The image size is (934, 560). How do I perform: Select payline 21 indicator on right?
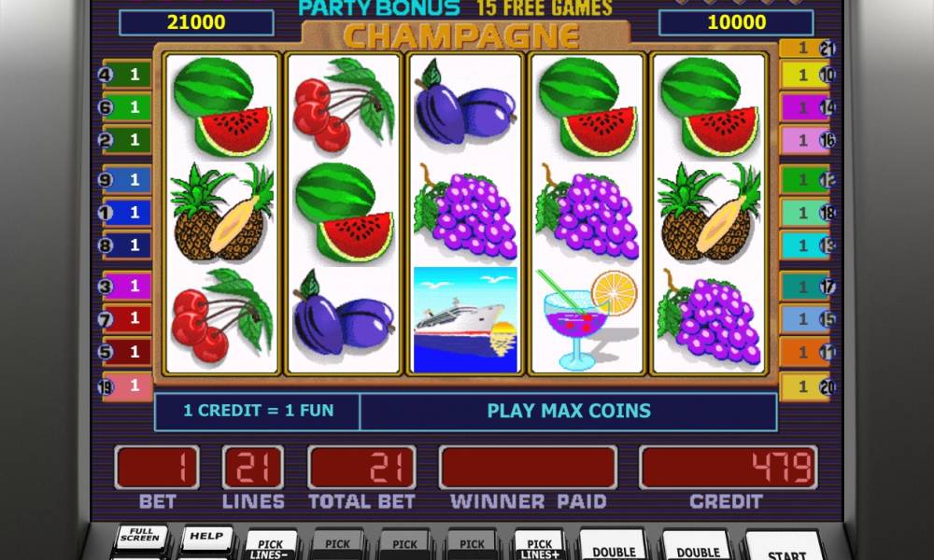click(807, 48)
